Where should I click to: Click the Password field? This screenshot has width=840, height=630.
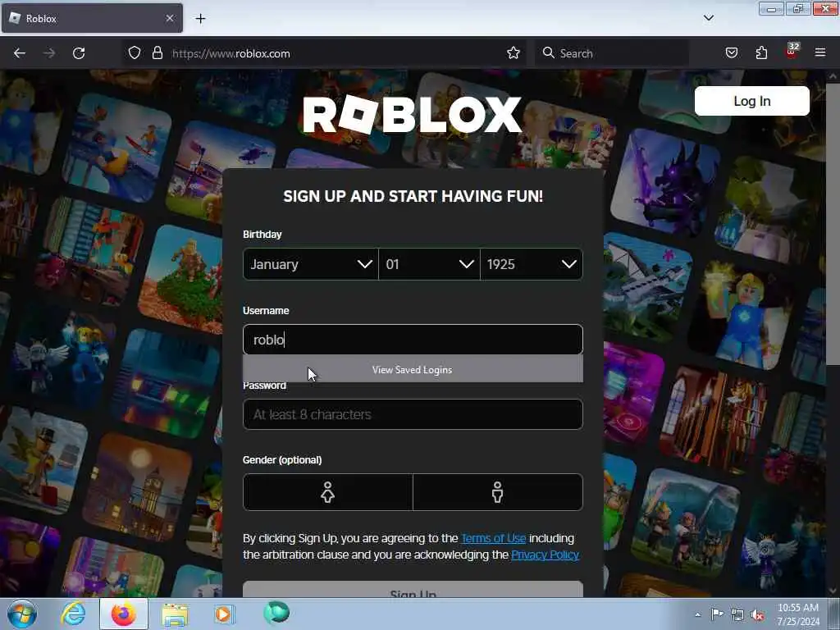click(413, 414)
